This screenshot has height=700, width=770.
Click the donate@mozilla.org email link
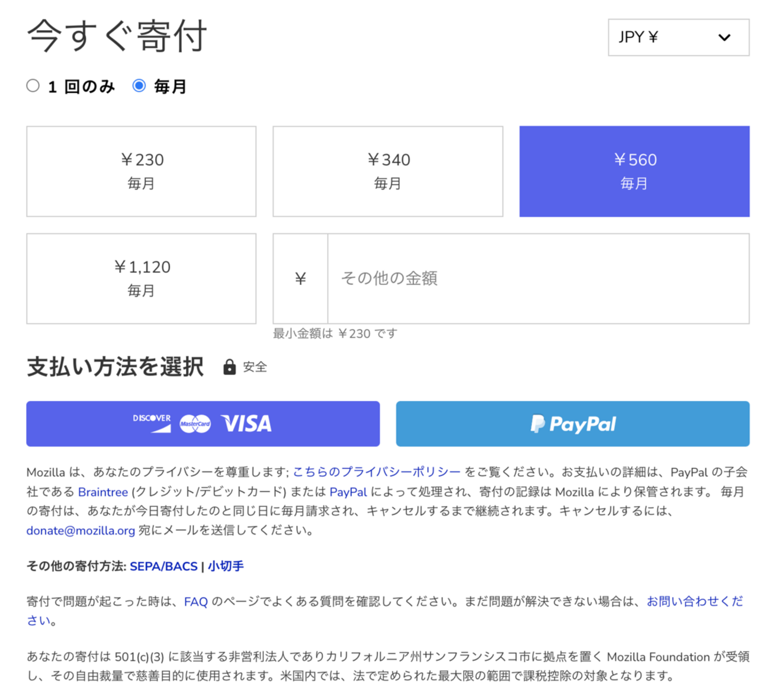click(81, 531)
